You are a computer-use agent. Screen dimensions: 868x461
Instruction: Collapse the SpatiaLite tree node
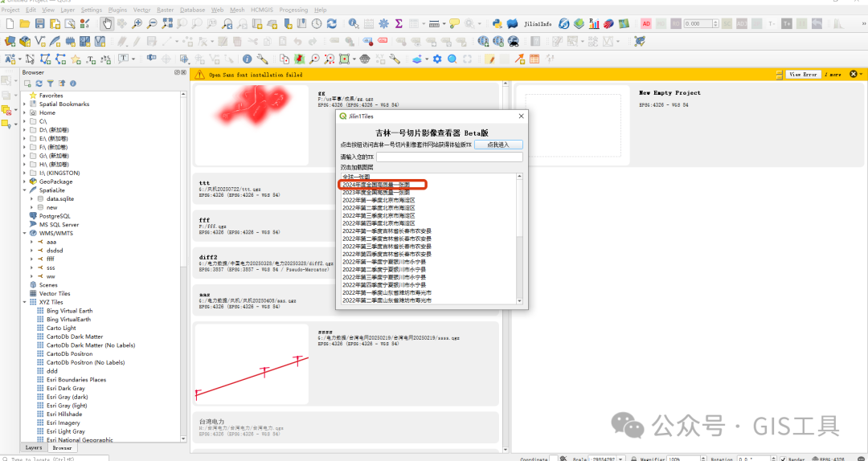[x=24, y=190]
